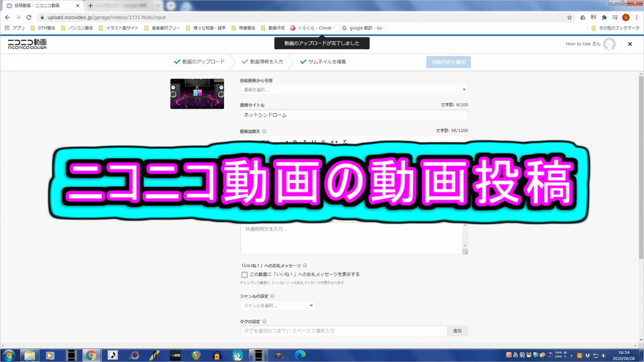644x362 pixels.
Task: Open the media controls icon in Chrome toolbar
Action: pos(615,17)
